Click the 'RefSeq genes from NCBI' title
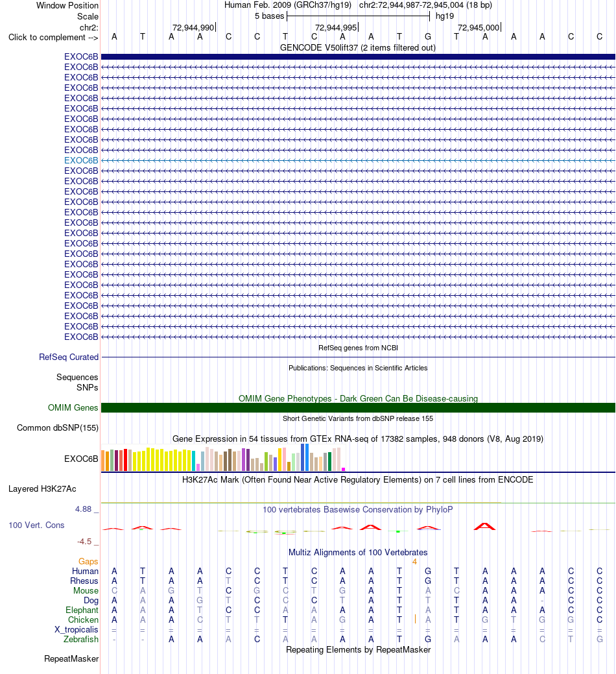The height and width of the screenshot is (674, 616). [358, 348]
